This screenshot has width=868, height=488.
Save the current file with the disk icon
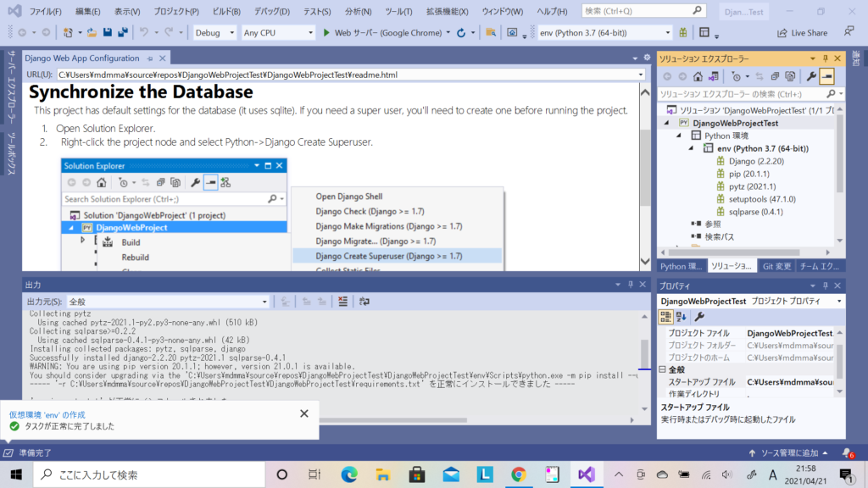(x=108, y=33)
